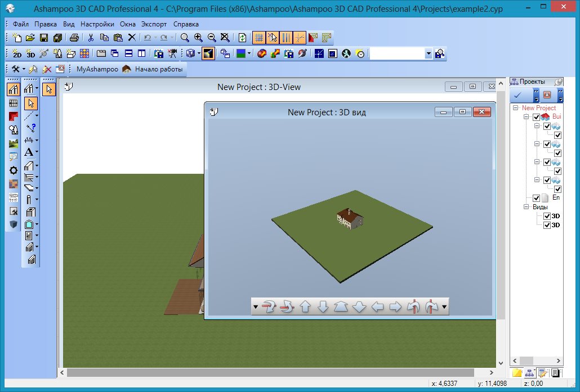The image size is (580, 392).
Task: Open a project with the folder icon
Action: [30, 37]
